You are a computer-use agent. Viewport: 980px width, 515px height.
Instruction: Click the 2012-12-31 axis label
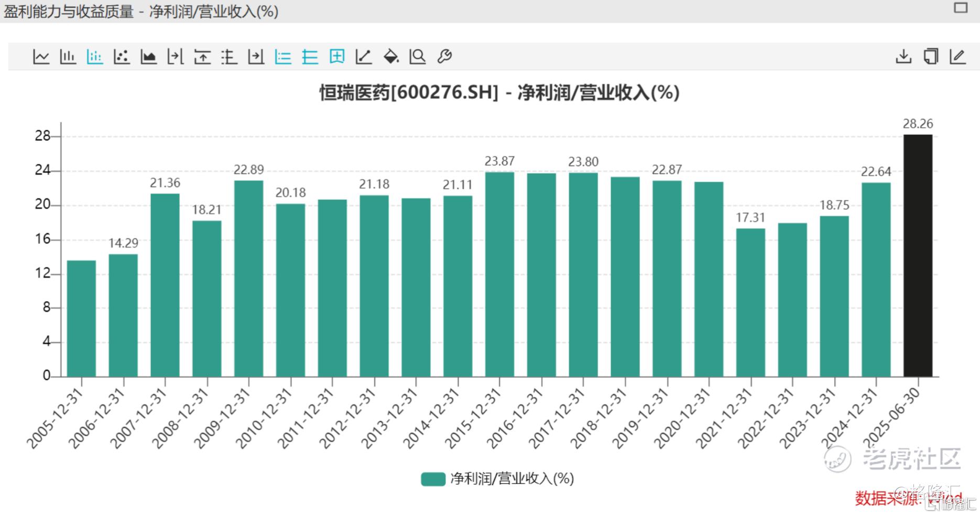pyautogui.click(x=348, y=418)
